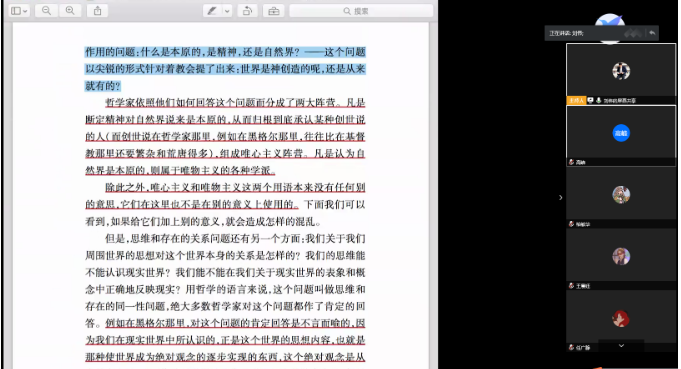The width and height of the screenshot is (681, 369).
Task: Click the host's profile avatar thumbnail
Action: click(x=621, y=71)
